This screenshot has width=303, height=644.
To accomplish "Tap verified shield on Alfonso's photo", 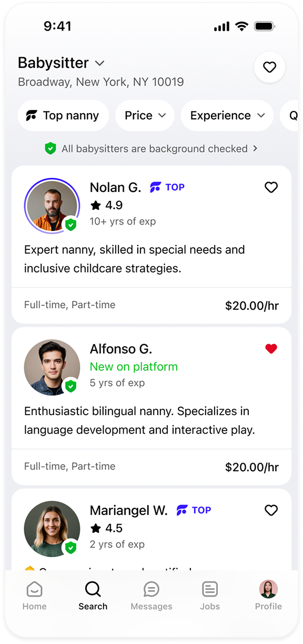I will [70, 386].
